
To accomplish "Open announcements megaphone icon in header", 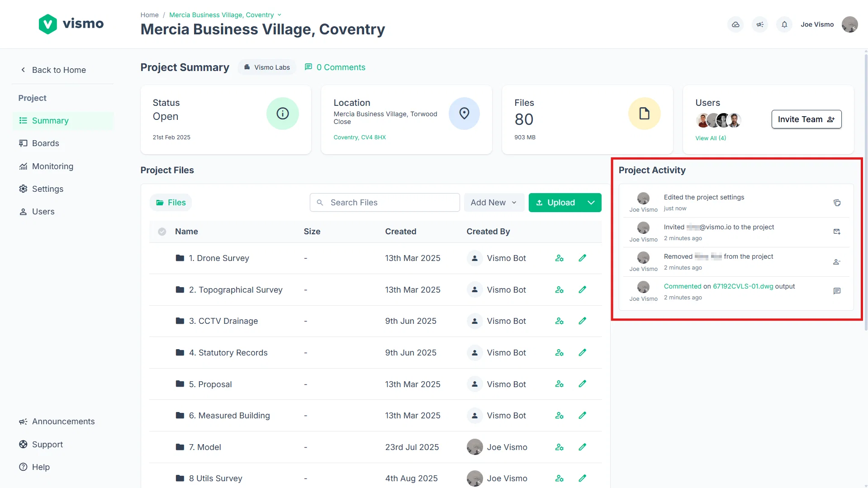I will pos(760,24).
